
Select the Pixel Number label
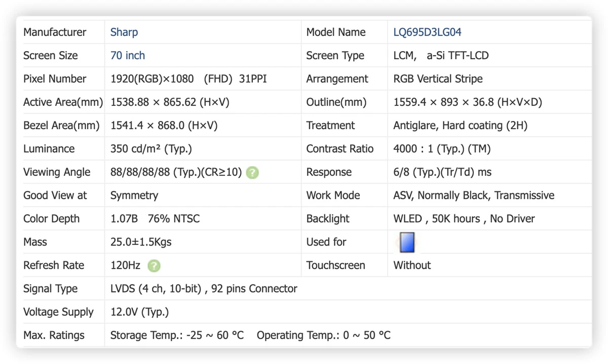pos(55,78)
